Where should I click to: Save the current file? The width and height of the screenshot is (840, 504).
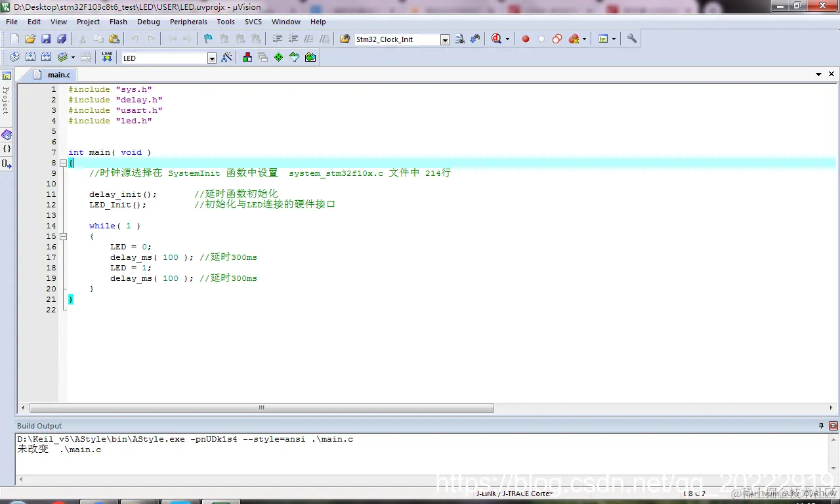[46, 39]
